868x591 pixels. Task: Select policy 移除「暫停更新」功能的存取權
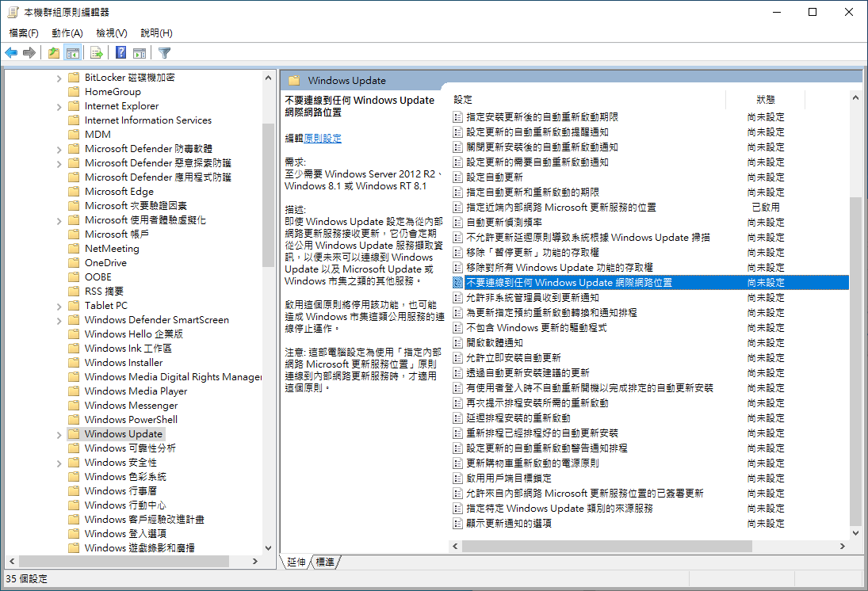[x=533, y=253]
